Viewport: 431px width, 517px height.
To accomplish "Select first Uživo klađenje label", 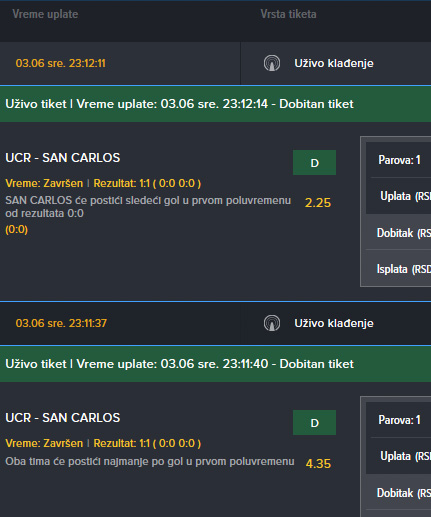I will tap(334, 63).
